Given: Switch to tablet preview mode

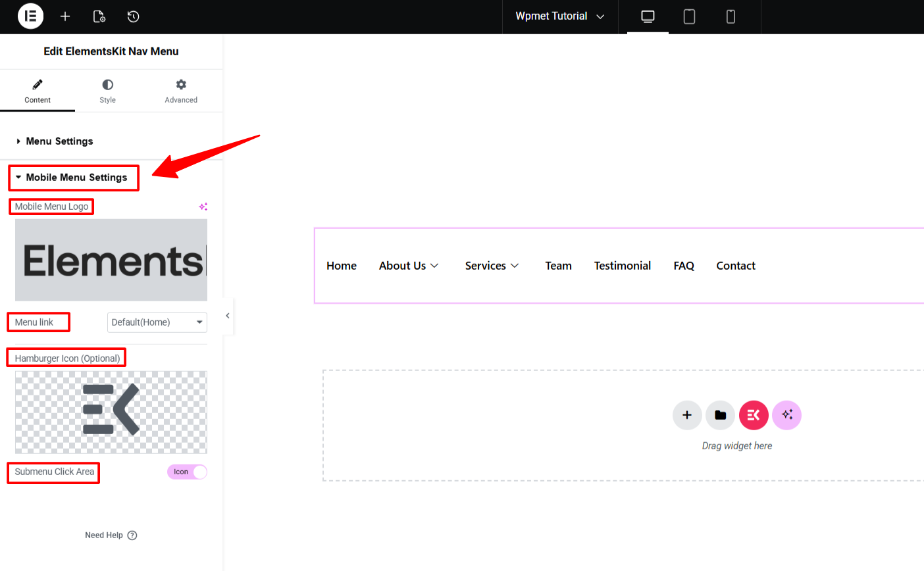Looking at the screenshot, I should pyautogui.click(x=688, y=16).
